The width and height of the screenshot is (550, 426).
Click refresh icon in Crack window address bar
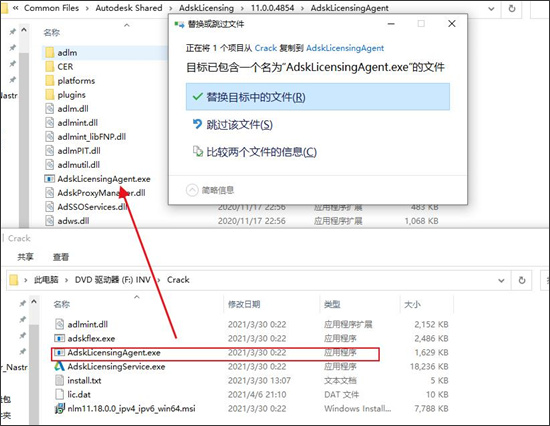(522, 280)
